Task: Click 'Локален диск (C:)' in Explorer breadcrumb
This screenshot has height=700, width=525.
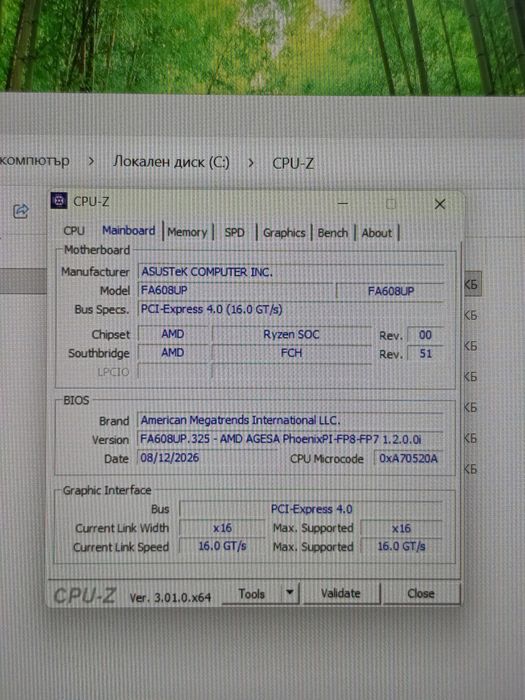Action: (x=171, y=162)
